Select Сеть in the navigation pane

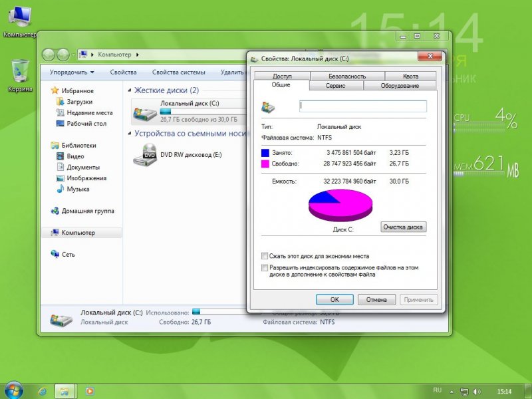pyautogui.click(x=68, y=254)
